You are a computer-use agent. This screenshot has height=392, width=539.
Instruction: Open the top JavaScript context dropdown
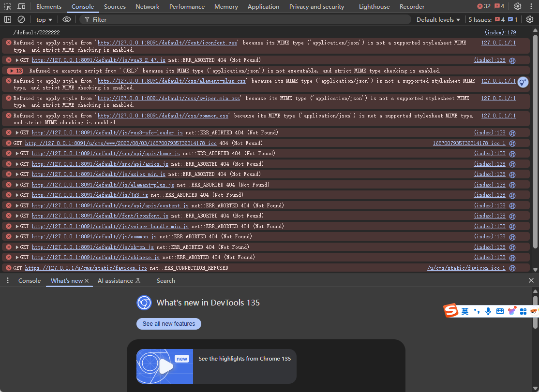pyautogui.click(x=44, y=19)
